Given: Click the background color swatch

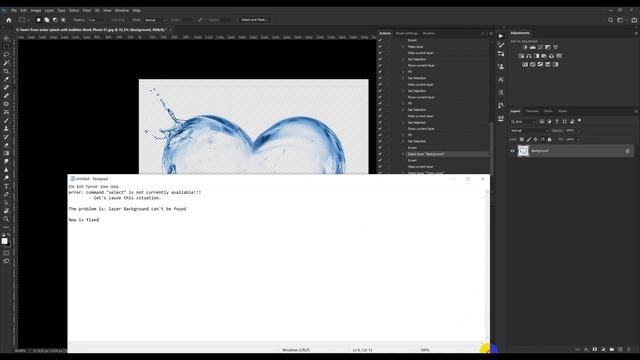Looking at the screenshot, I should coord(8,244).
